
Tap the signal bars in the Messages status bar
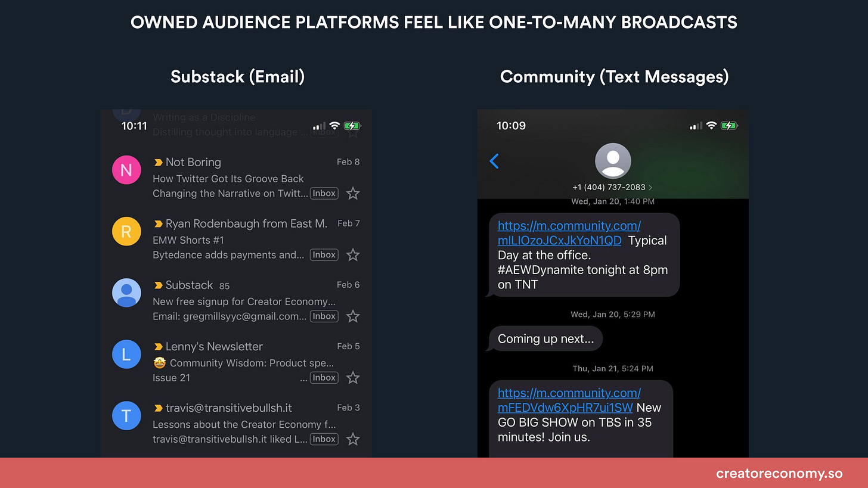tap(696, 126)
